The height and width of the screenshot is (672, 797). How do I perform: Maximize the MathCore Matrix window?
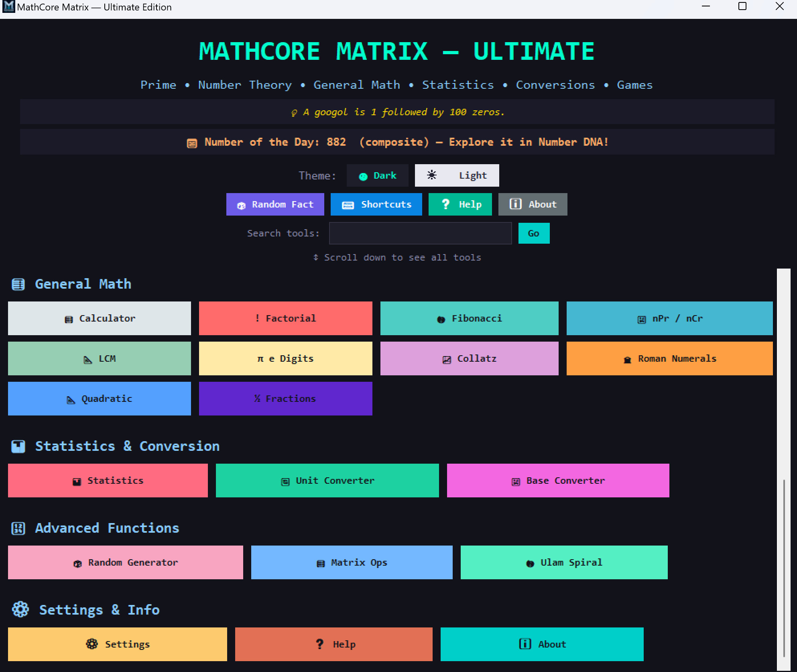pos(742,6)
